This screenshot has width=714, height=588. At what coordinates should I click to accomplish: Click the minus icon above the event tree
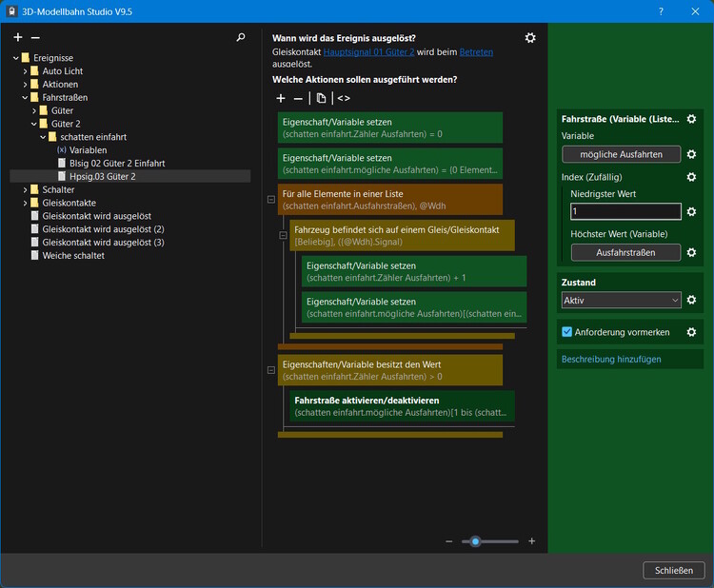tap(35, 37)
